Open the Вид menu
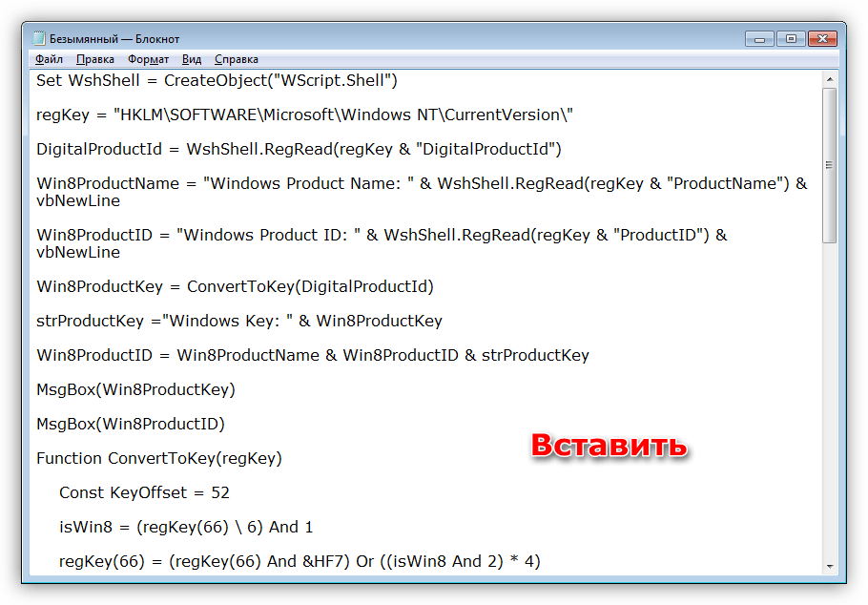The width and height of the screenshot is (868, 605). pyautogui.click(x=192, y=59)
